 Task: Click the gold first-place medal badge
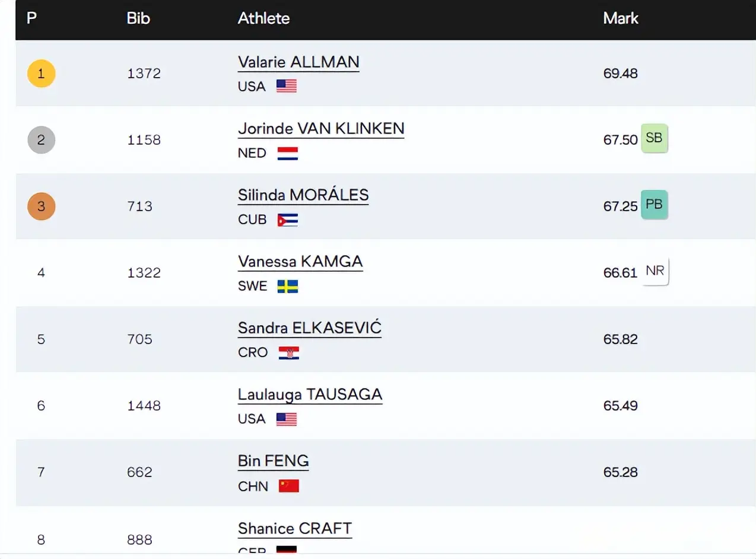41,74
